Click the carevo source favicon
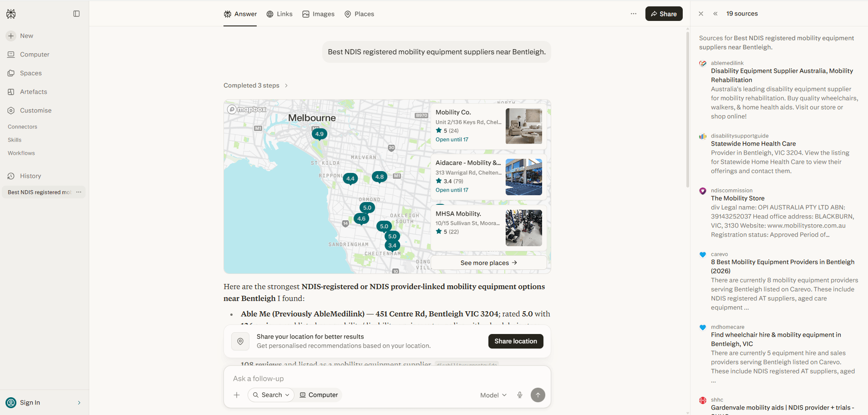 click(x=703, y=255)
